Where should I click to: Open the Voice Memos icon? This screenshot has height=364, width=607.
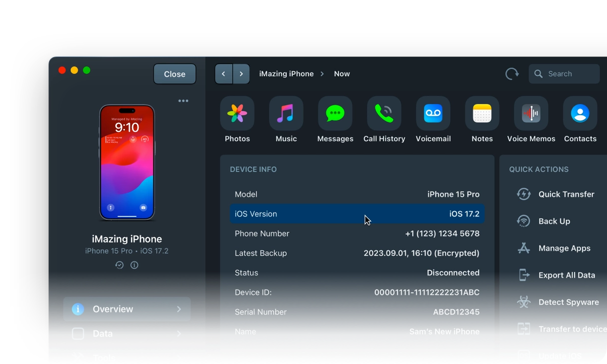pos(531,114)
